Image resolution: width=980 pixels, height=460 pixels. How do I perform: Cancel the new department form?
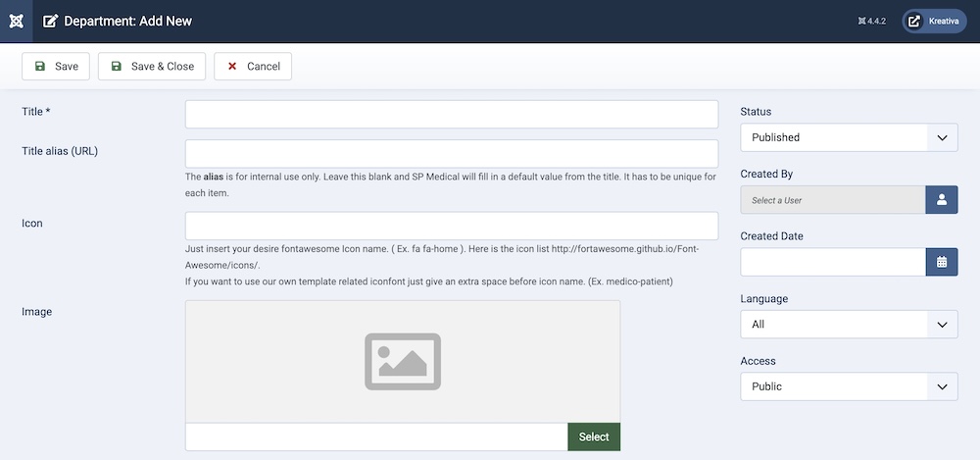tap(253, 67)
